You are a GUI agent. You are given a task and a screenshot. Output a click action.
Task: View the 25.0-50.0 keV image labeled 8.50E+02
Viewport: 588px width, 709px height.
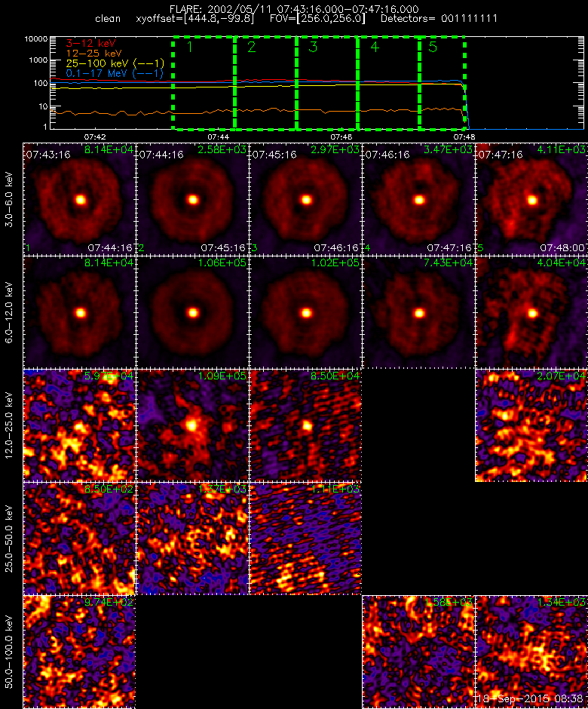[79, 539]
